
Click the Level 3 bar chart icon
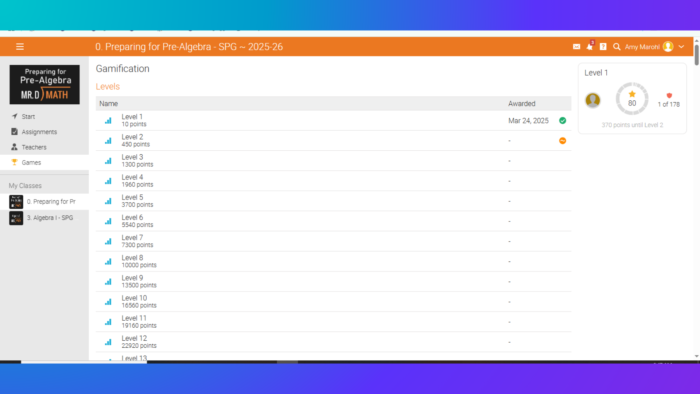(108, 161)
